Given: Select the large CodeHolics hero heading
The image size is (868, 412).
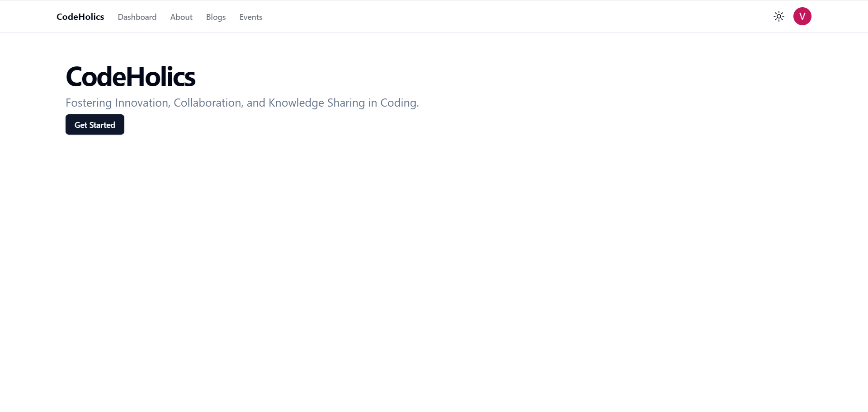Looking at the screenshot, I should click(131, 76).
